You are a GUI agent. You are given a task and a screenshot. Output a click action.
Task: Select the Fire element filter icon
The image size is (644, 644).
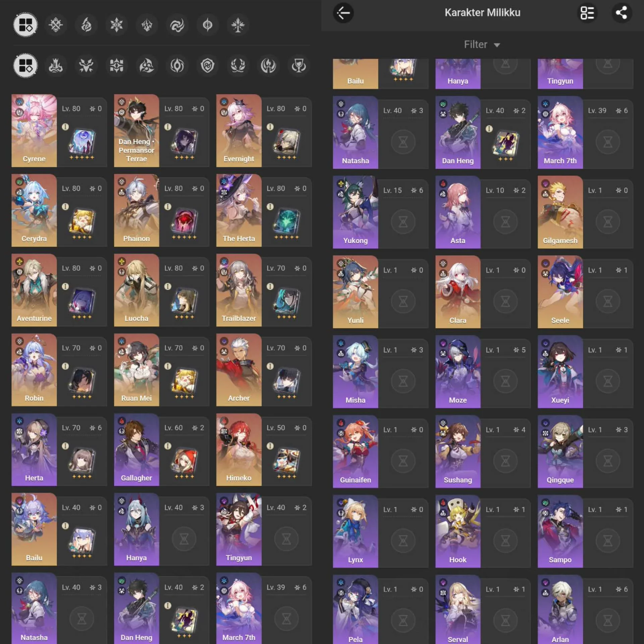(86, 25)
